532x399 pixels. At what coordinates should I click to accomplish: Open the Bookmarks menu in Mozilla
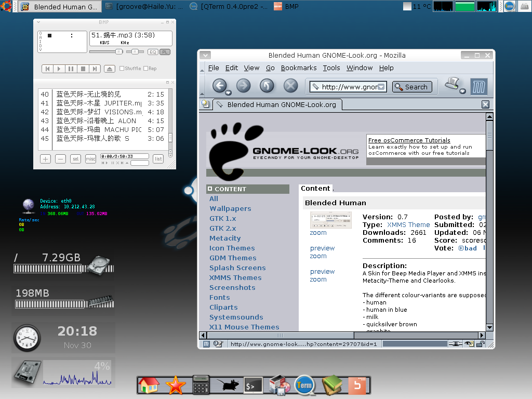[299, 68]
